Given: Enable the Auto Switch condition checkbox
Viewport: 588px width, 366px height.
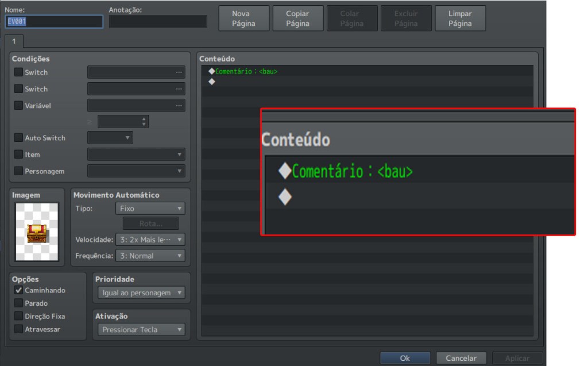Looking at the screenshot, I should 18,138.
